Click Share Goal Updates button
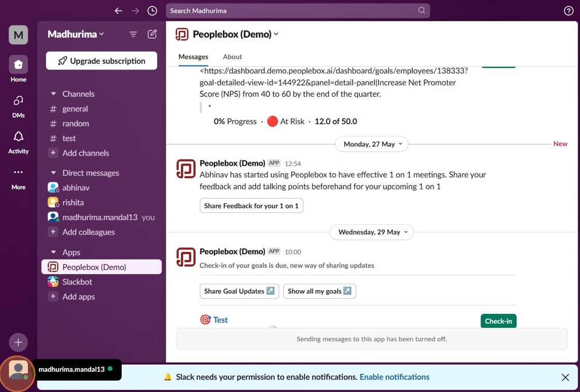580x392 pixels. [x=239, y=291]
